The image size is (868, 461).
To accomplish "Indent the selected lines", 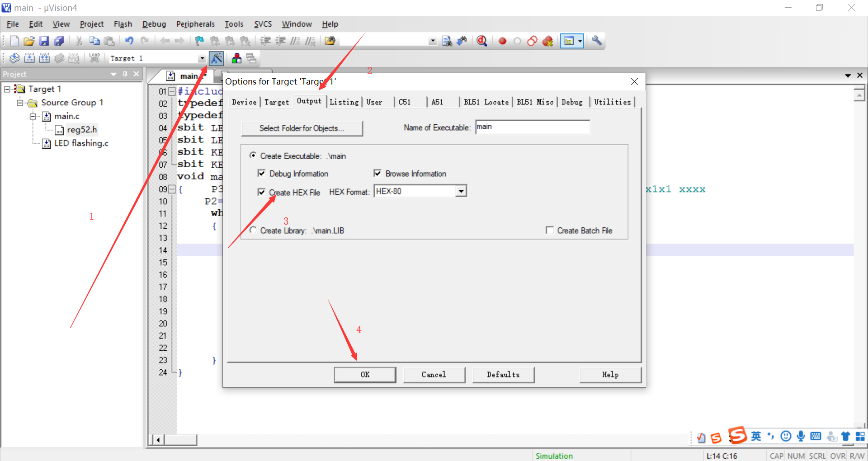I will coord(265,41).
